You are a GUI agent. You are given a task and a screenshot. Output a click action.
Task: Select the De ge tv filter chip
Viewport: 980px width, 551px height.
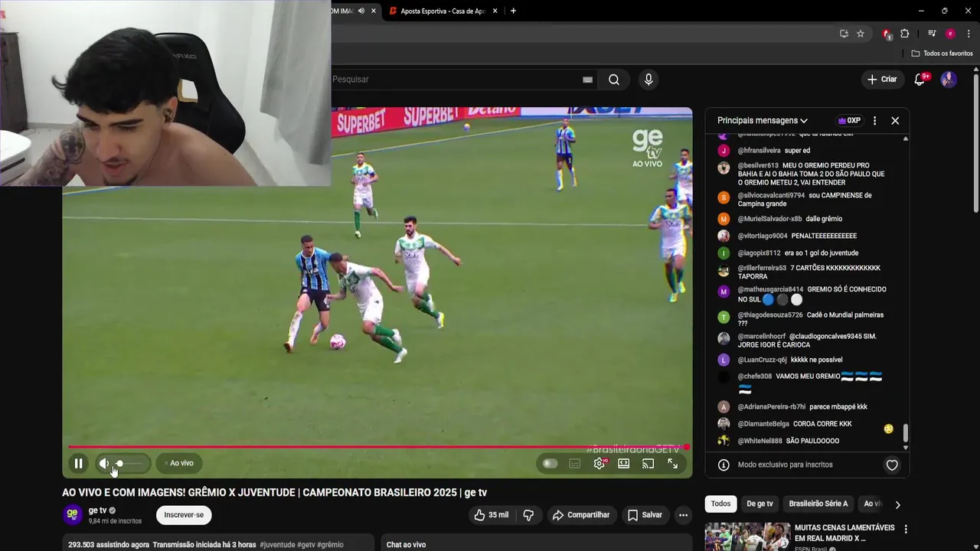[x=759, y=504]
